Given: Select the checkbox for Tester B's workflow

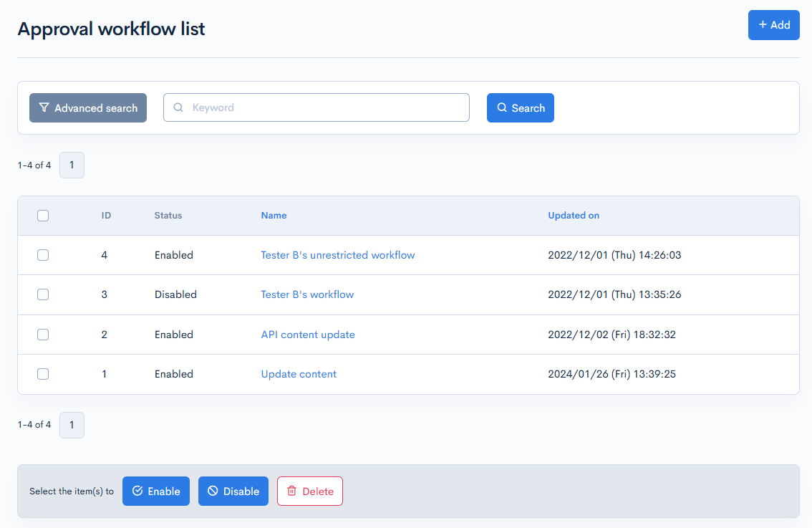Looking at the screenshot, I should (x=43, y=294).
